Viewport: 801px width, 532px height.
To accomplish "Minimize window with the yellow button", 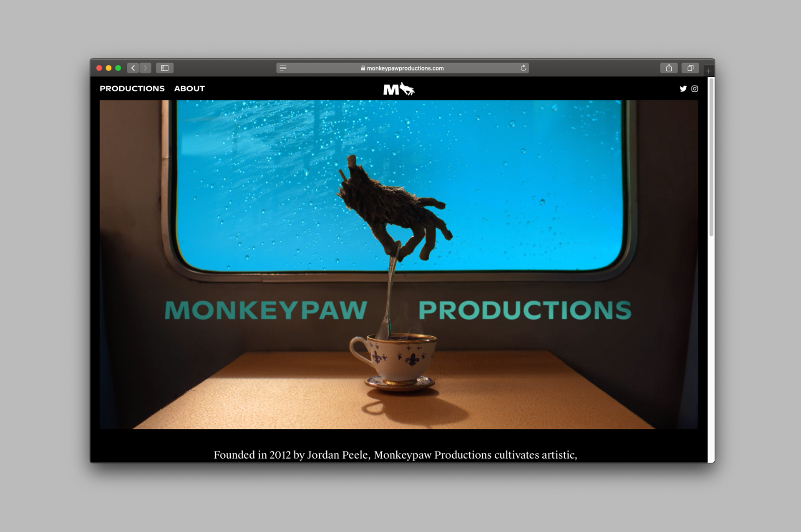I will (109, 68).
